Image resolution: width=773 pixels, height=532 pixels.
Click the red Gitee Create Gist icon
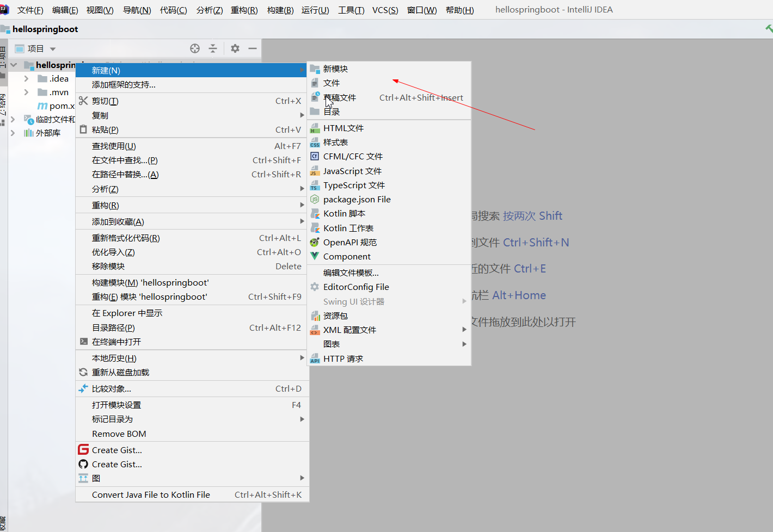[x=83, y=450]
